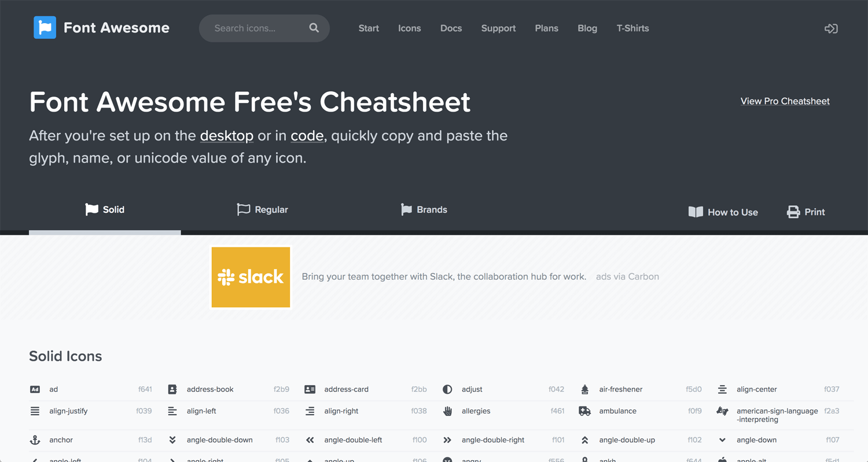Follow the desktop link
This screenshot has height=462, width=868.
click(227, 136)
